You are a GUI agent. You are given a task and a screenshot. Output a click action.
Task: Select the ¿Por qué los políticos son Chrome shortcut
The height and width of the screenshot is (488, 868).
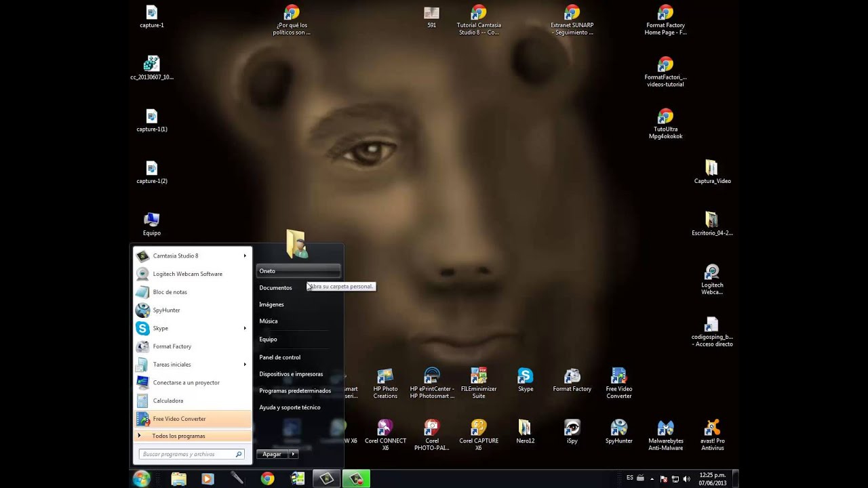(292, 20)
